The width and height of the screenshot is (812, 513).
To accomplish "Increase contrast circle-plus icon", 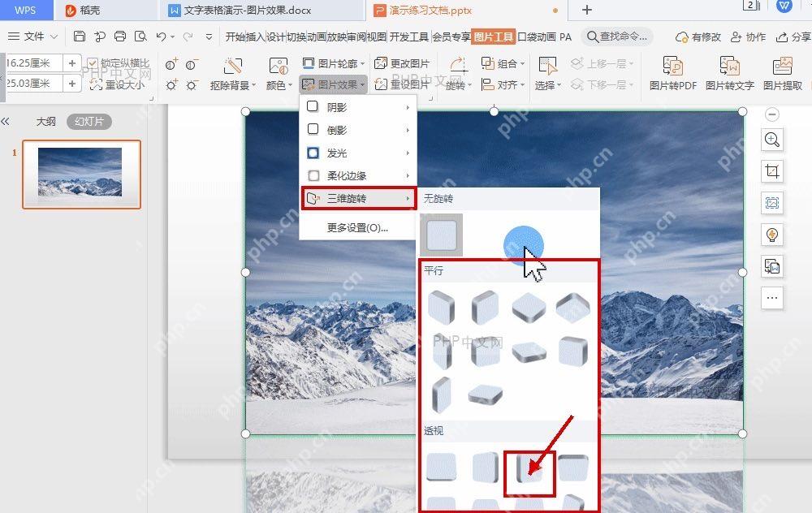I will (x=171, y=64).
